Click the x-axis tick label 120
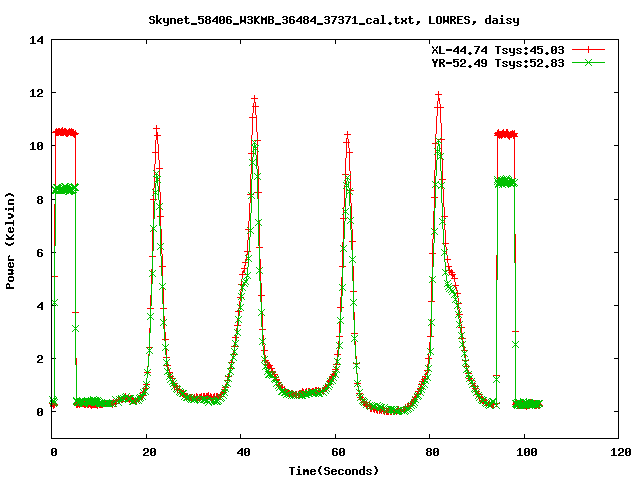 pos(621,452)
